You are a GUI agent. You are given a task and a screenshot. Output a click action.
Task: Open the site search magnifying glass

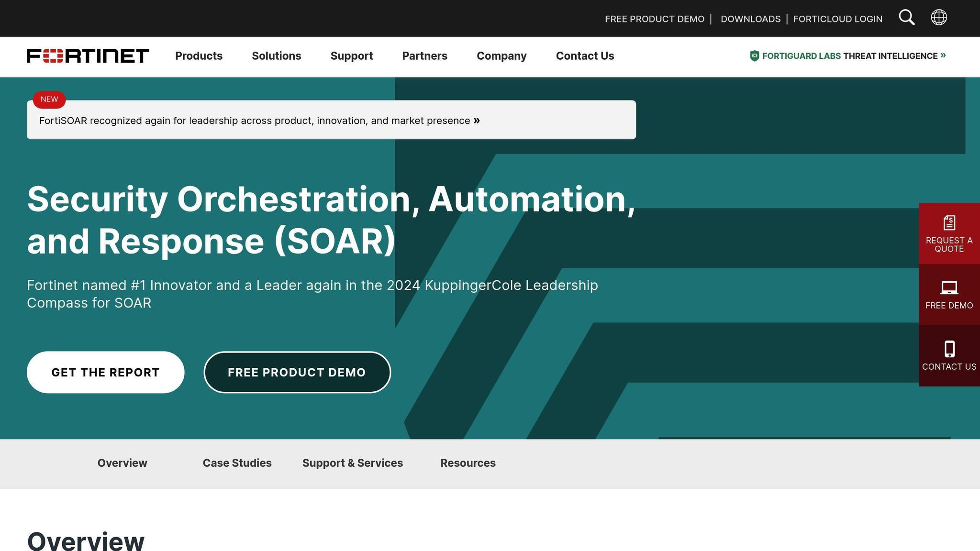pos(907,18)
